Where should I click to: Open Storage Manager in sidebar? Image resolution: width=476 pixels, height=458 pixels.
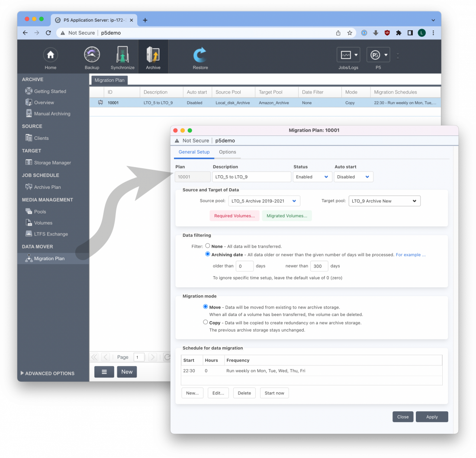tap(52, 163)
